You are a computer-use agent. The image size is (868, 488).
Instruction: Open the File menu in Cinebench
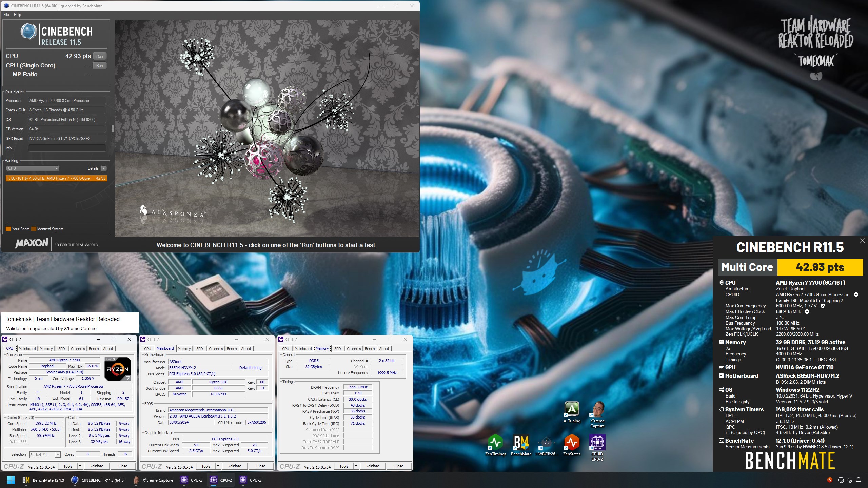tap(6, 15)
